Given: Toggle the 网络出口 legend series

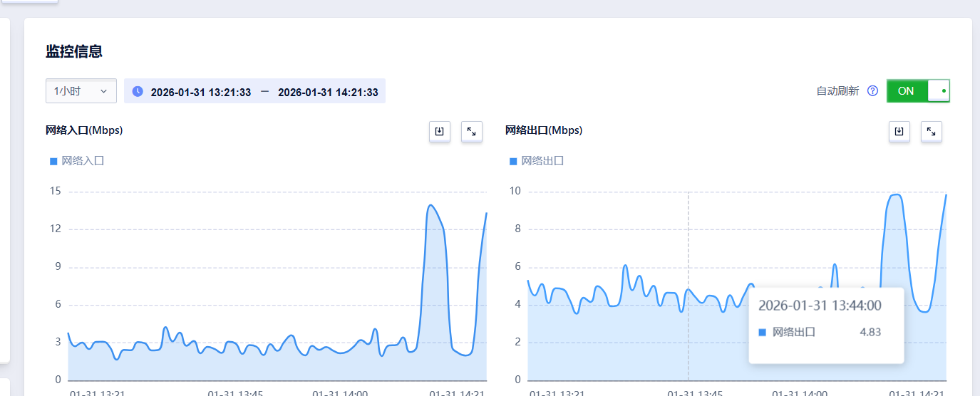Looking at the screenshot, I should pos(537,161).
